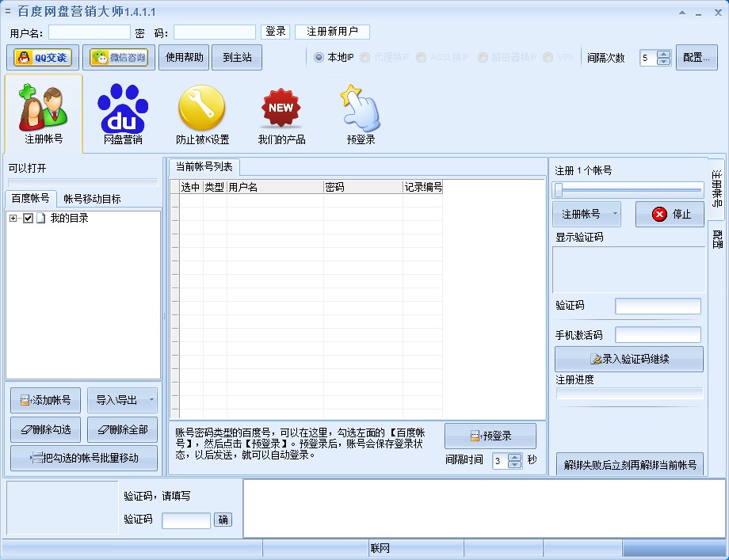
Task: Click the bottom 验证码 input field
Action: pos(185,520)
